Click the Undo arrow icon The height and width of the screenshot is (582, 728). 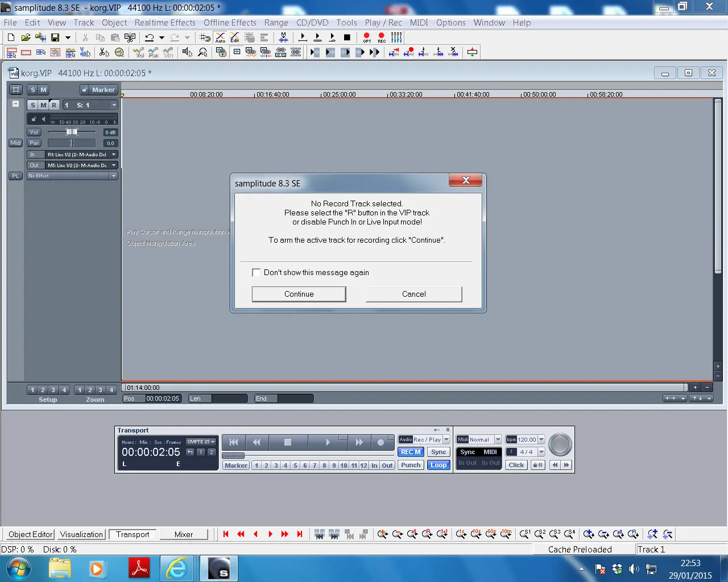point(149,38)
